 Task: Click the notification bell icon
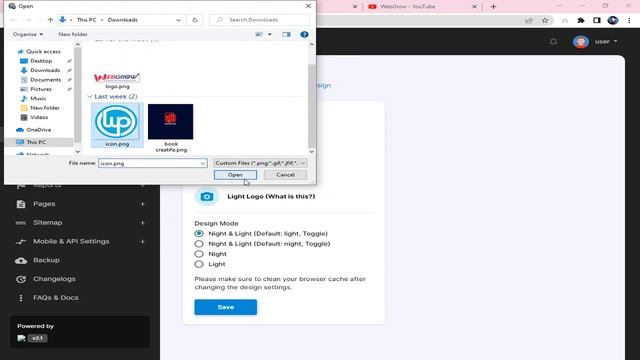tap(553, 42)
